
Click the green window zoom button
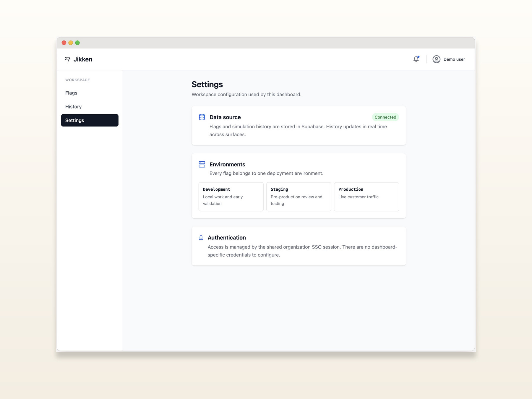[x=77, y=43]
